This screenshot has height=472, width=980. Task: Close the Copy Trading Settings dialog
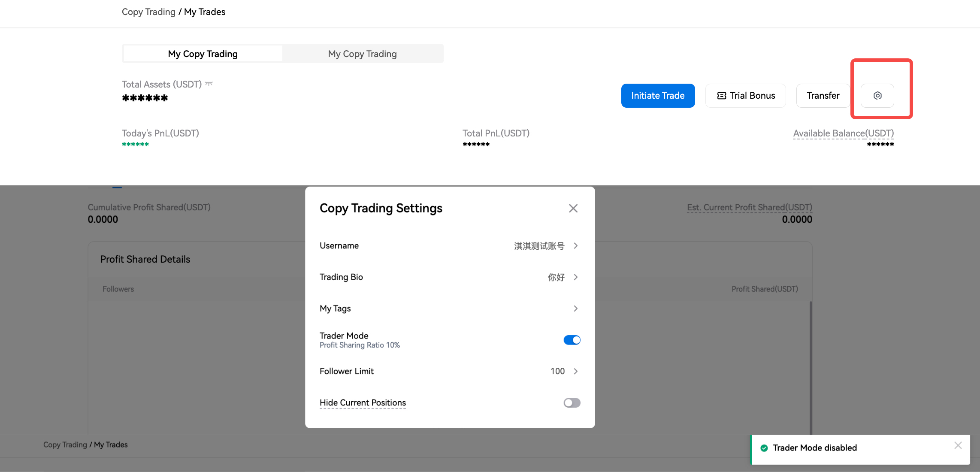point(573,209)
